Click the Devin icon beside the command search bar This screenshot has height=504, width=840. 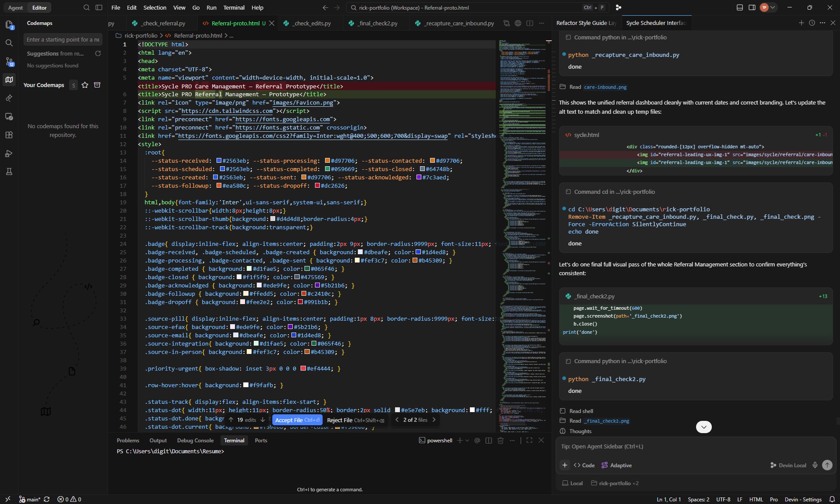tap(618, 7)
